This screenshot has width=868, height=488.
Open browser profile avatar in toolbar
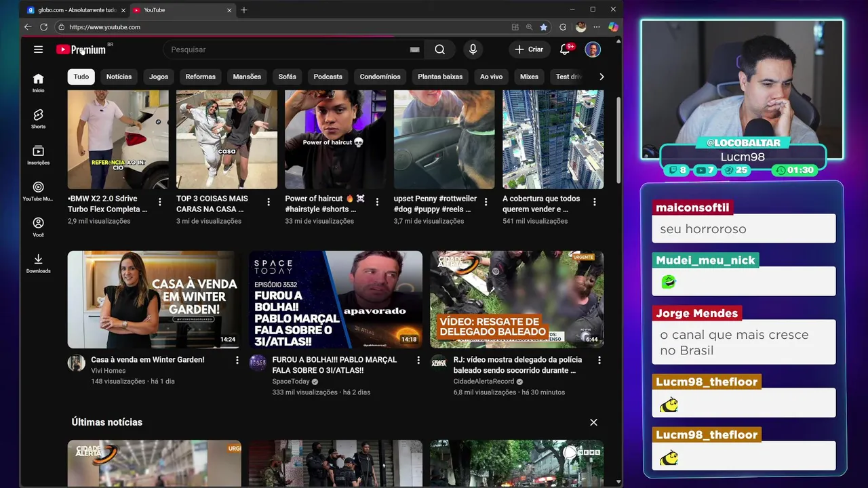[x=580, y=27]
